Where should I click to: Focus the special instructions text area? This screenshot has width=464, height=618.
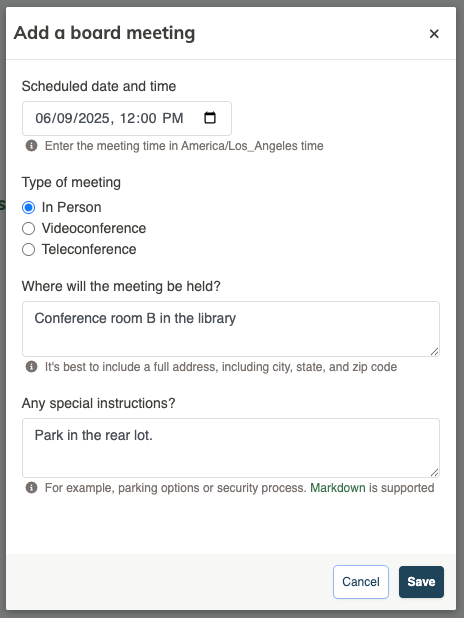pyautogui.click(x=231, y=448)
